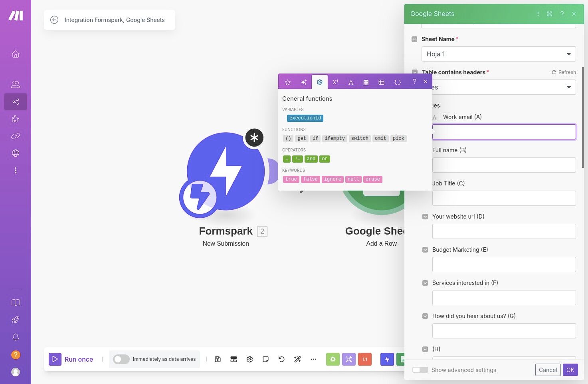
Task: Save the scenario with the disk icon
Action: [x=218, y=359]
